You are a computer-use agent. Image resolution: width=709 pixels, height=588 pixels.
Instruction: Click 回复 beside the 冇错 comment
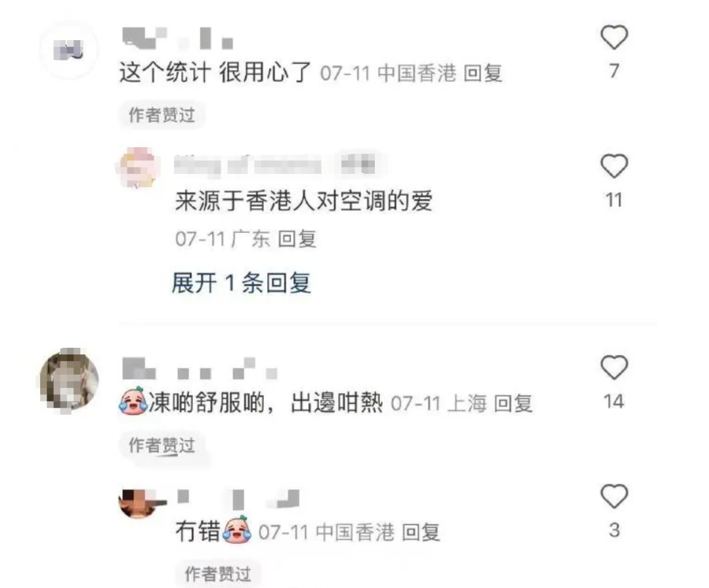pos(421,532)
